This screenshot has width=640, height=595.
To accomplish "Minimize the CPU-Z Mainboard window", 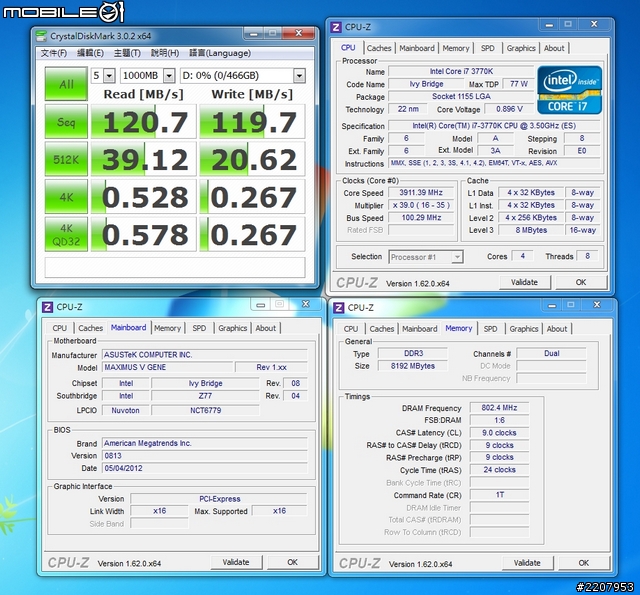I will point(261,304).
